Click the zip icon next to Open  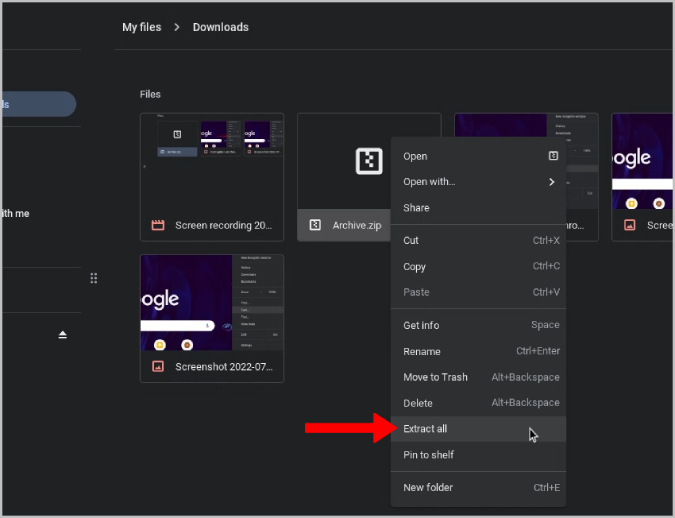[x=553, y=155]
